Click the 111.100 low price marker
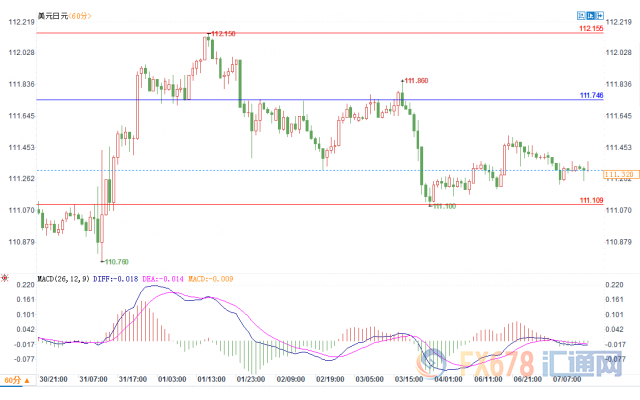The height and width of the screenshot is (400, 640). [x=443, y=206]
